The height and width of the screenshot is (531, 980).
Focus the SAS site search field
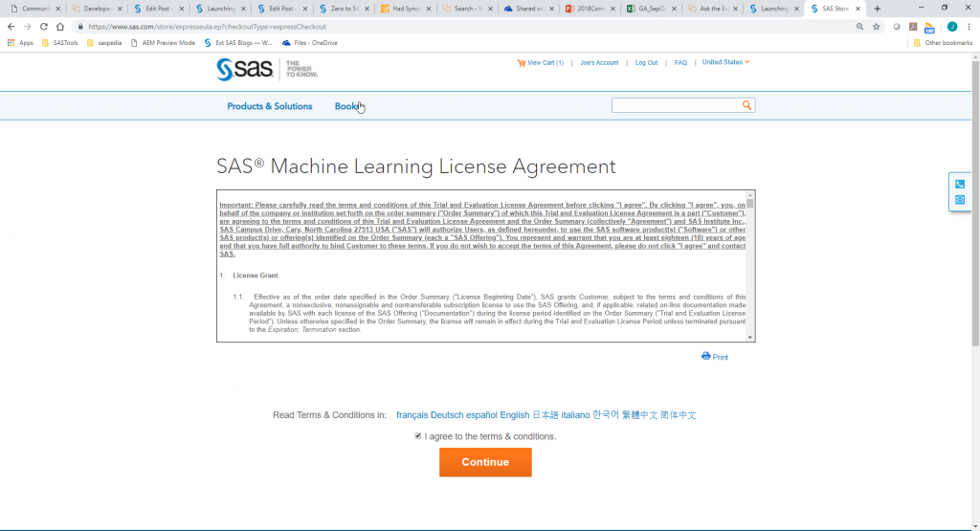[x=677, y=105]
